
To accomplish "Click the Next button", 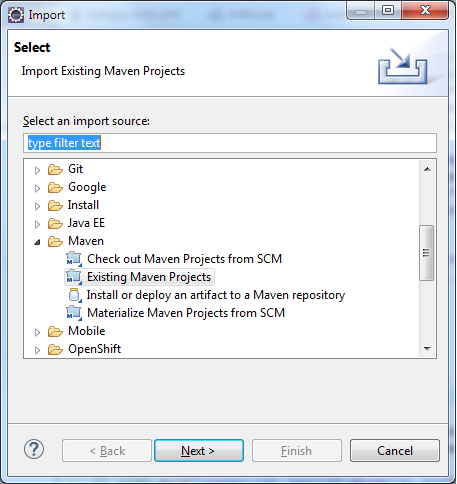I will click(x=199, y=451).
